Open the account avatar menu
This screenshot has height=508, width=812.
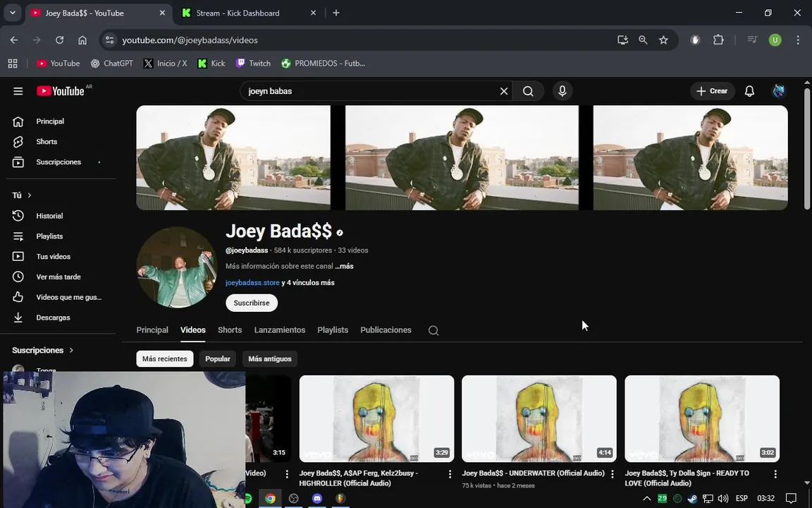click(x=778, y=91)
